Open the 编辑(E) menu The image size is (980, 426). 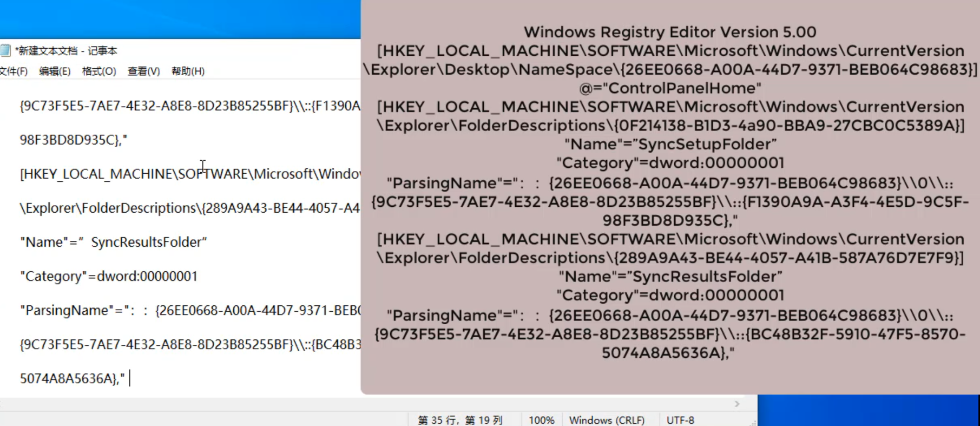click(x=55, y=71)
